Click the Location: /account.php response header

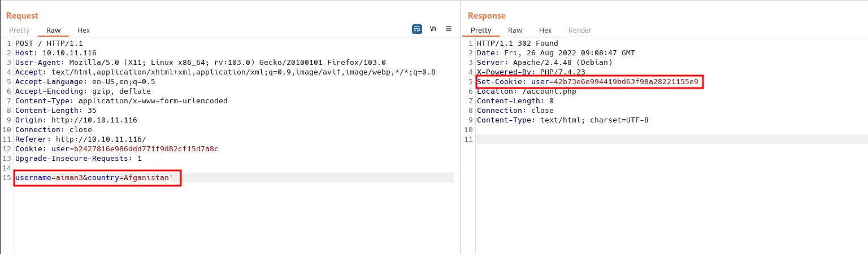click(x=526, y=91)
